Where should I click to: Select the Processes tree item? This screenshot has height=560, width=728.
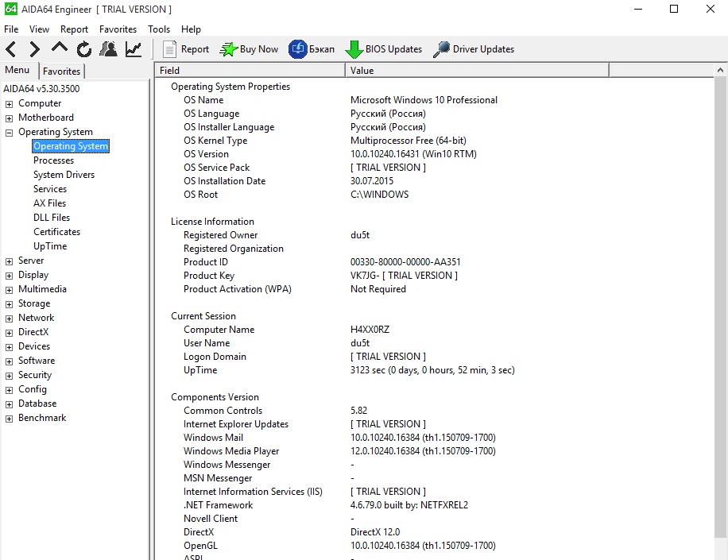(53, 160)
